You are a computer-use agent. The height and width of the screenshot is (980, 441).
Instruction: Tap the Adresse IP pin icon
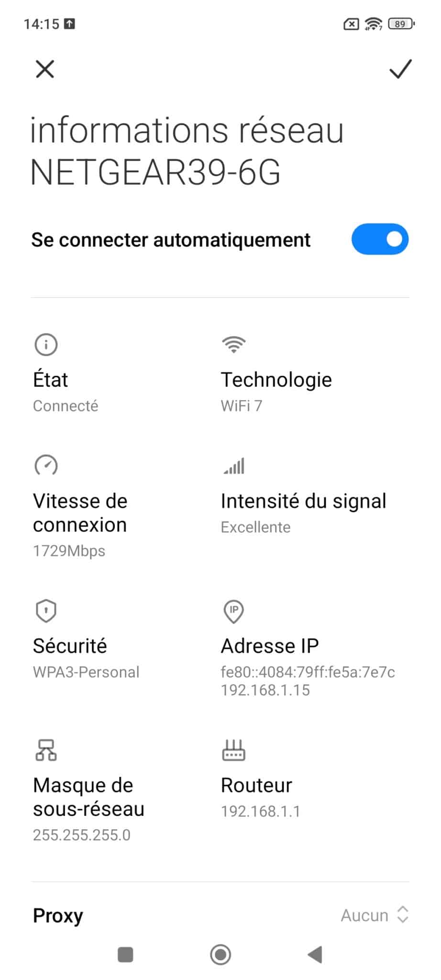point(233,612)
